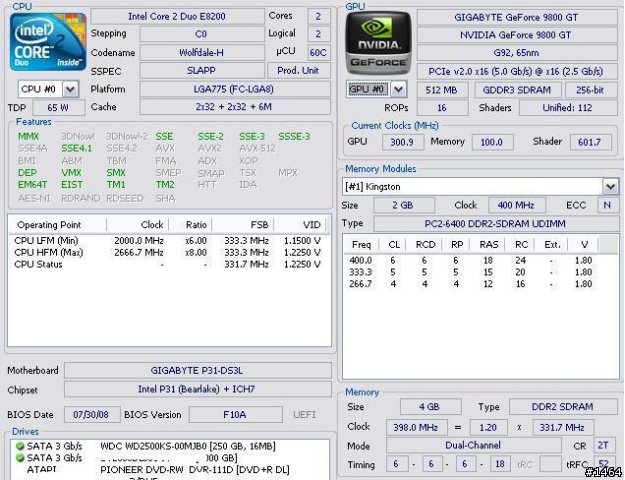Click the Dual-Channel mode field
Image resolution: width=625 pixels, height=480 pixels.
point(473,445)
